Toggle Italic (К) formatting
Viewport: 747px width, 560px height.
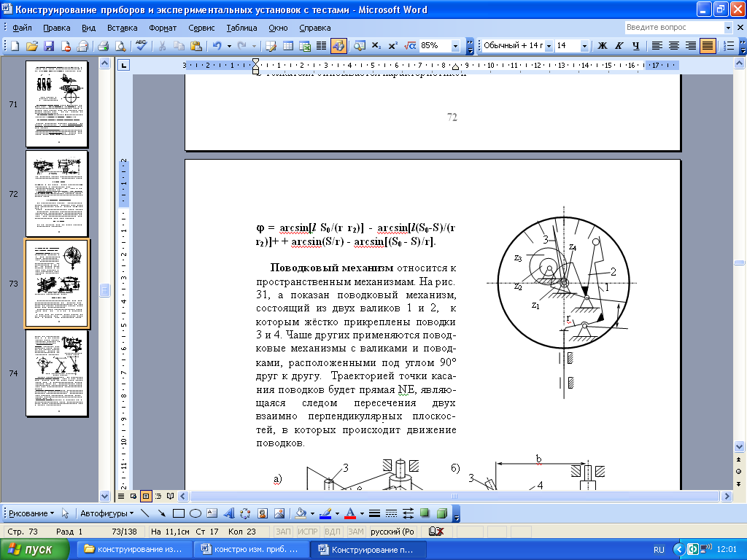click(619, 46)
